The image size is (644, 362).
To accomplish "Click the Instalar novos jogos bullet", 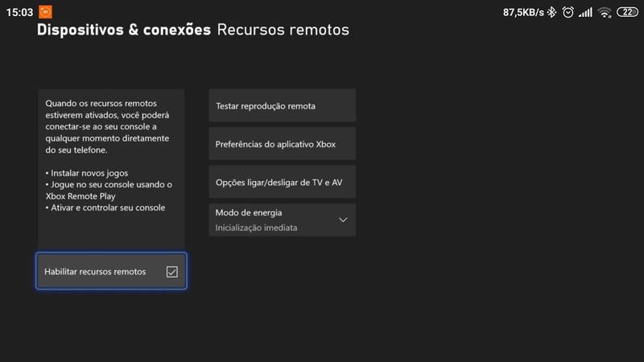I will coord(87,173).
